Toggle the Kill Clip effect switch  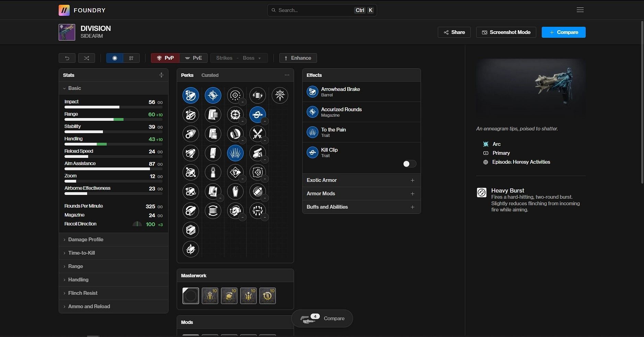(410, 164)
